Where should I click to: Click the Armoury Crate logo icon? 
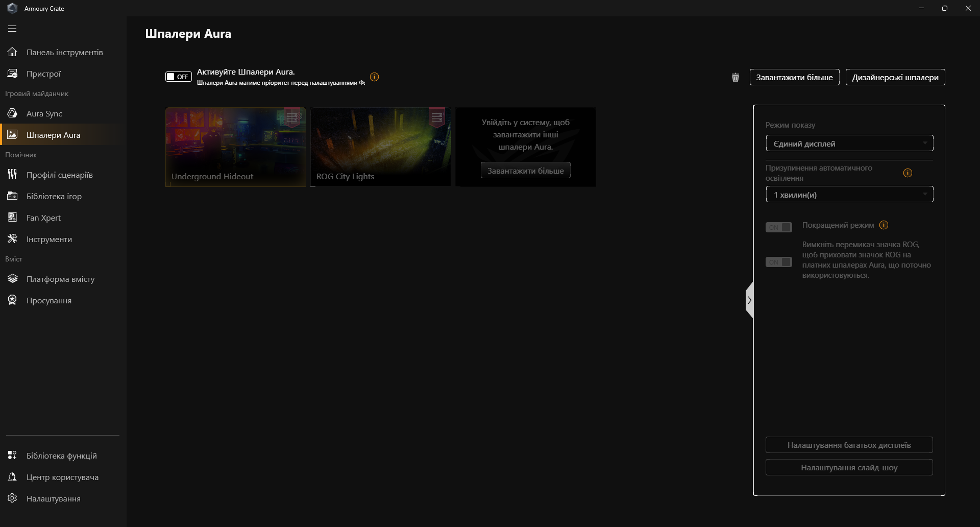click(12, 8)
